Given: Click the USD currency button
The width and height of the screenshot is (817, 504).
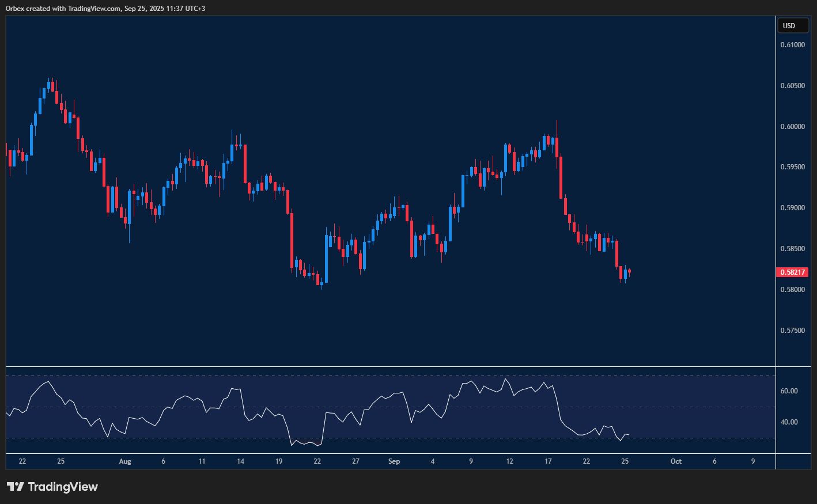Looking at the screenshot, I should click(x=793, y=25).
